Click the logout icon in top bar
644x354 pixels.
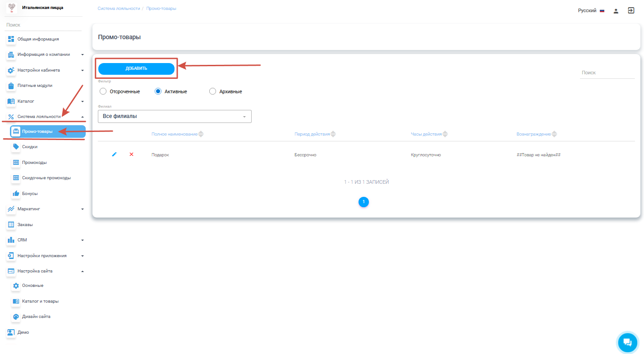(x=631, y=10)
